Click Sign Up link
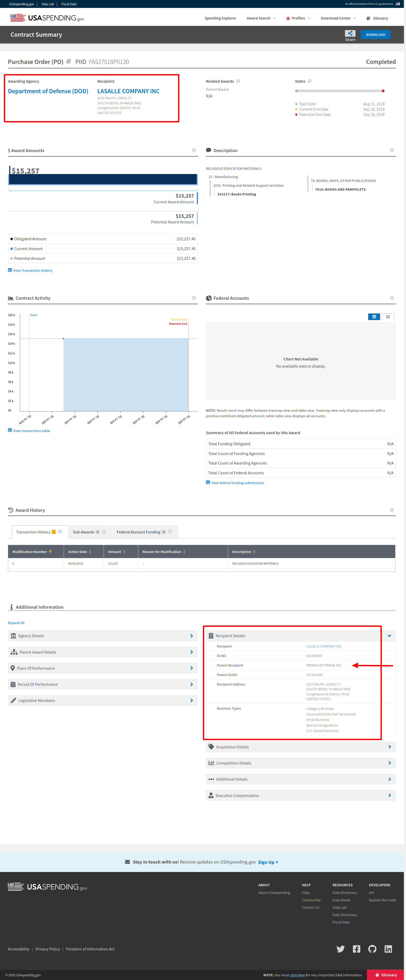 [268, 862]
